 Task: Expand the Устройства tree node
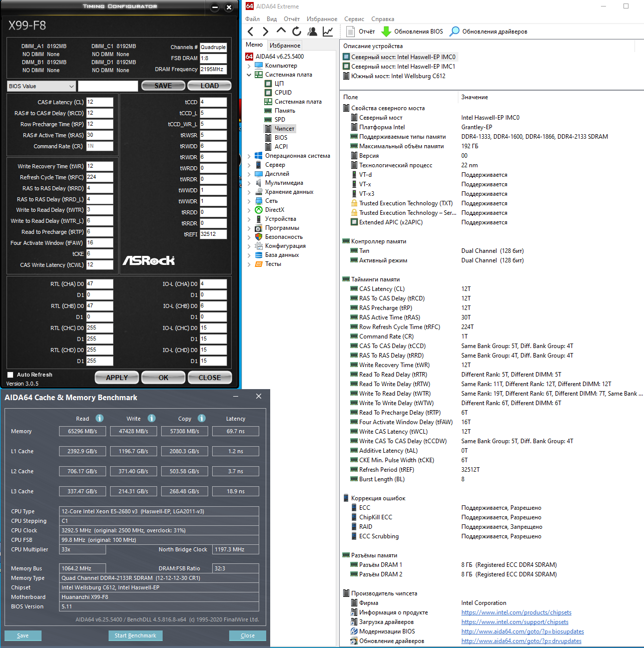coord(249,219)
